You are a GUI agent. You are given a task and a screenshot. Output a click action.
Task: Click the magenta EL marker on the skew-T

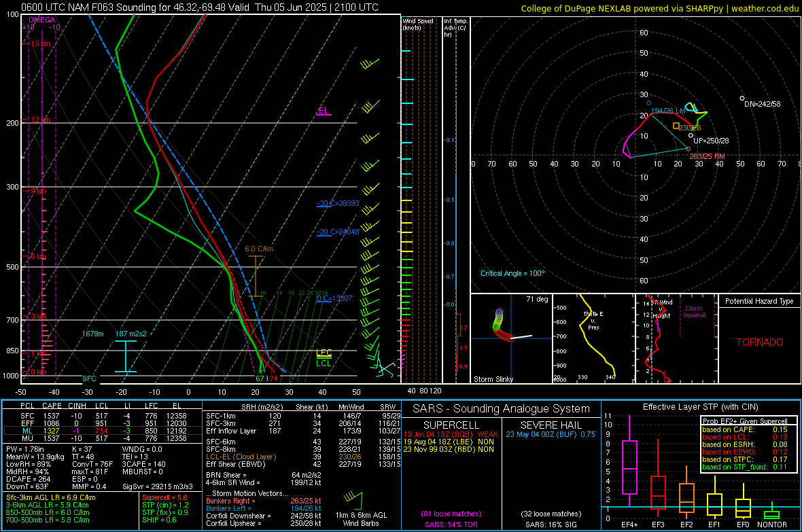[x=324, y=111]
